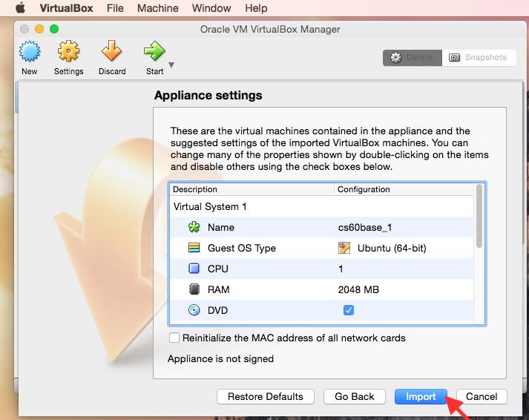Click the Go Back button
Screen dimensions: 529x420
(354, 396)
